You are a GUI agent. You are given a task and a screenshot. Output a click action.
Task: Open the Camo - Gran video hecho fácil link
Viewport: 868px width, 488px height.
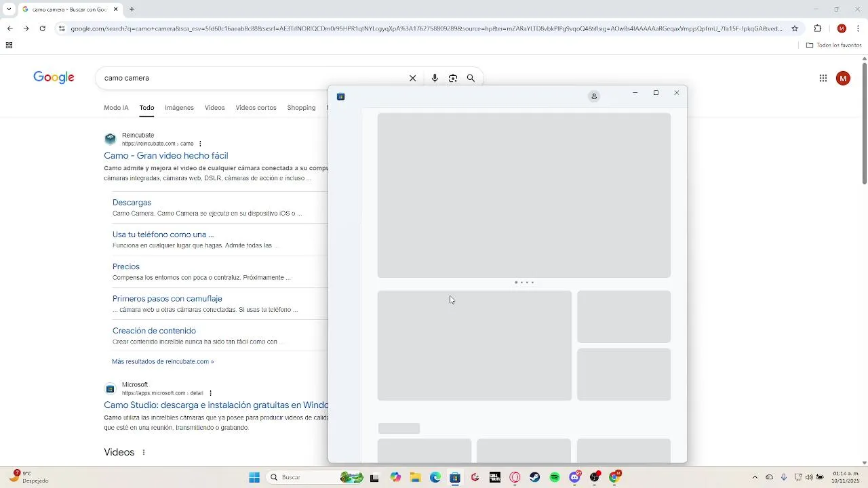point(166,156)
